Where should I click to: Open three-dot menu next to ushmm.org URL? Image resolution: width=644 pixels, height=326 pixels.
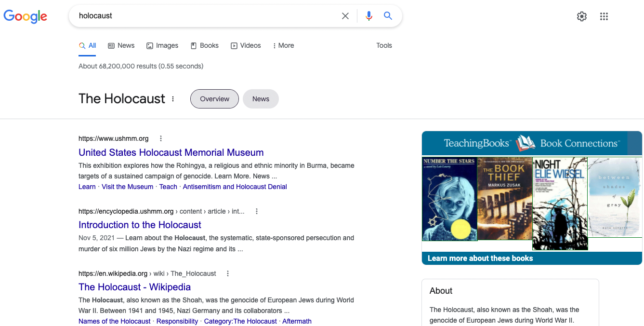click(161, 138)
